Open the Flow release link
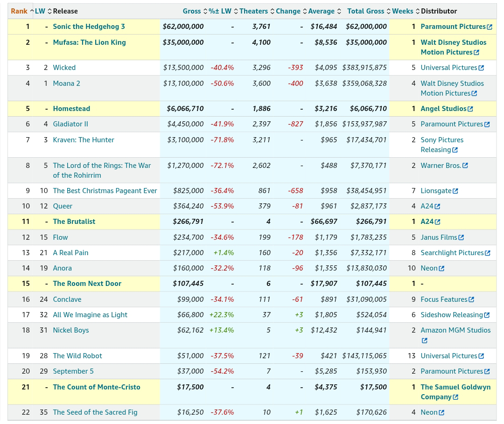The height and width of the screenshot is (424, 504). coord(60,237)
